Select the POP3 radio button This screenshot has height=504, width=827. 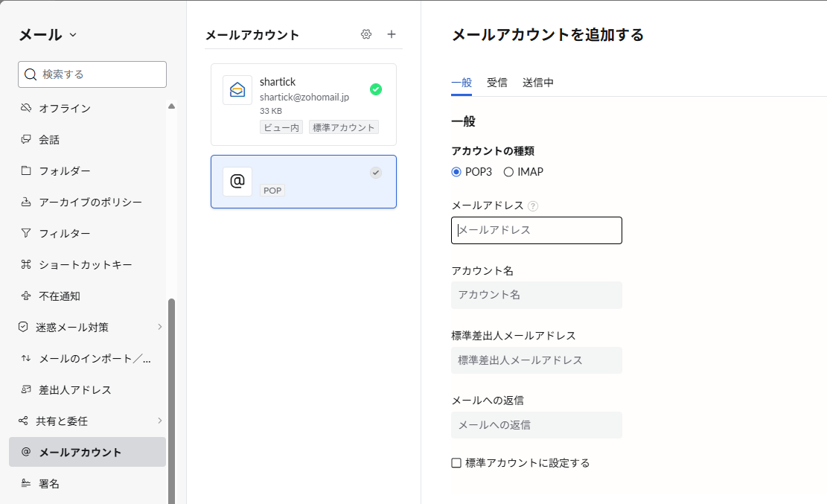456,172
